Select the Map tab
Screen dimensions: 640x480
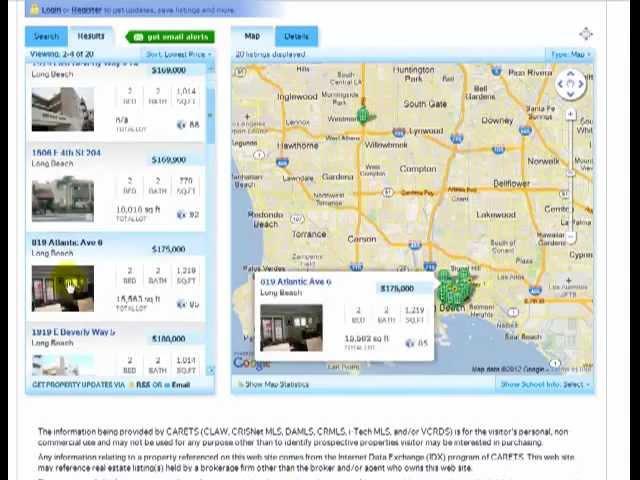[x=252, y=36]
